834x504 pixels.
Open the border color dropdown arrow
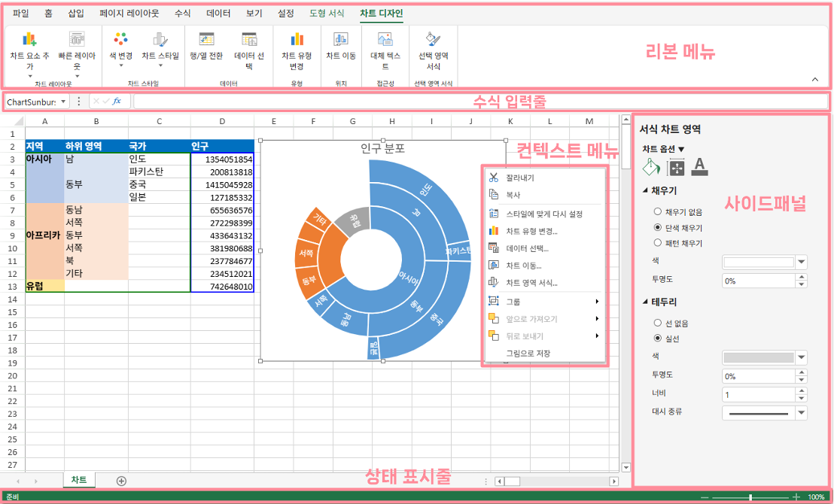(x=802, y=358)
